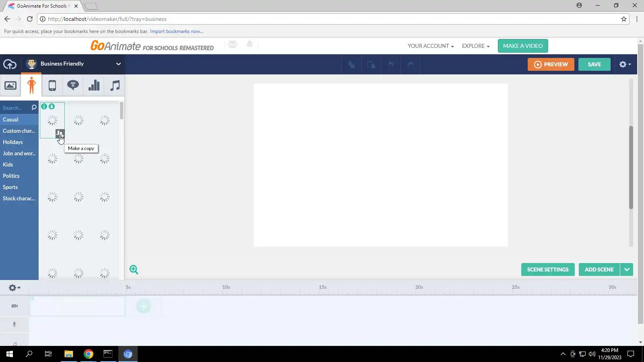Screen dimensions: 644x362
Task: Show character info with green info icon
Action: coord(44,107)
